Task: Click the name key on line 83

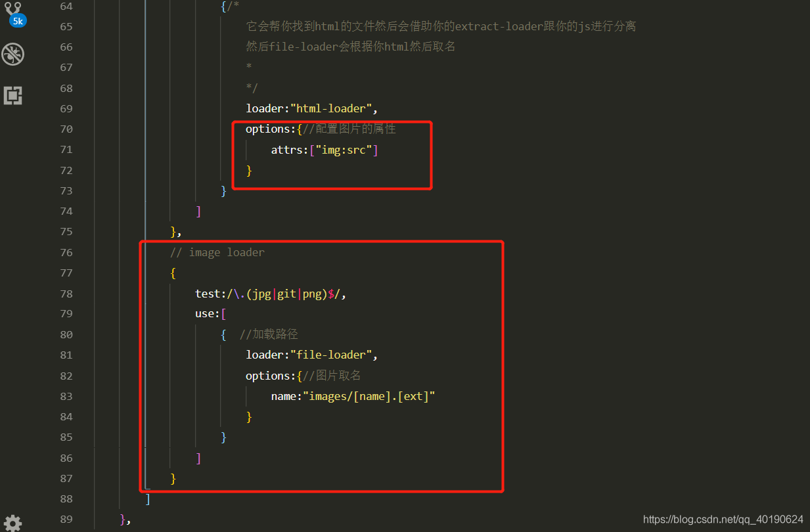Action: (x=284, y=396)
